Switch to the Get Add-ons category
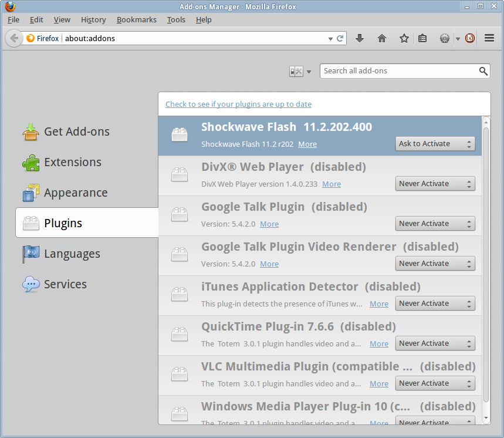 tap(87, 132)
